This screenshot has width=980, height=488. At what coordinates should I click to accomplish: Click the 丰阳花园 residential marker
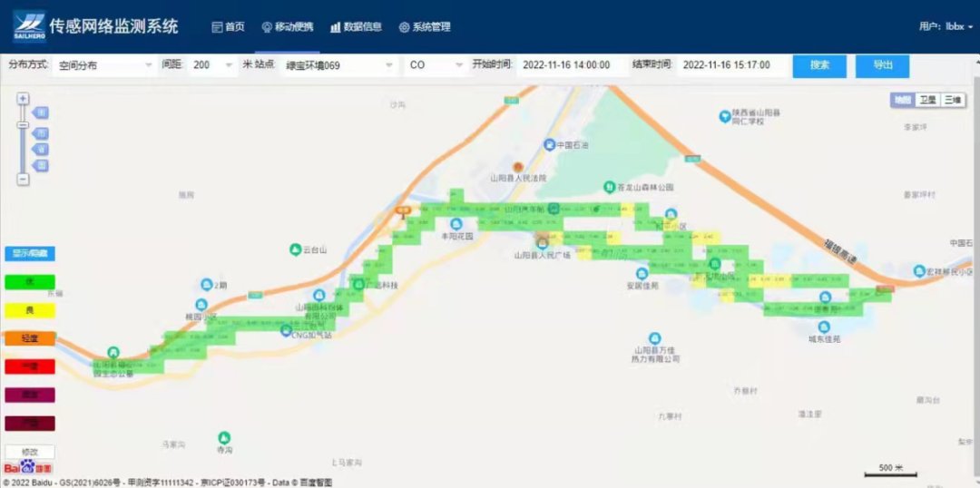[x=456, y=224]
